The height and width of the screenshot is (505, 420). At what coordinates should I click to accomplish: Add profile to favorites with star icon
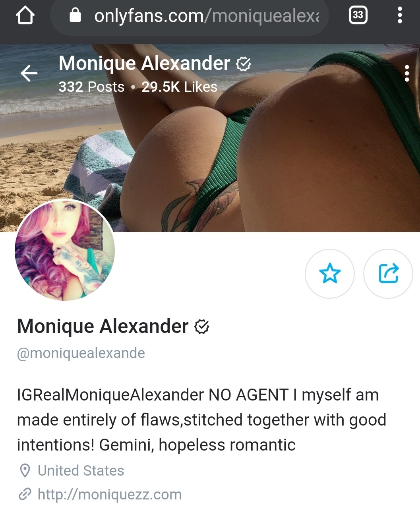[x=330, y=273]
